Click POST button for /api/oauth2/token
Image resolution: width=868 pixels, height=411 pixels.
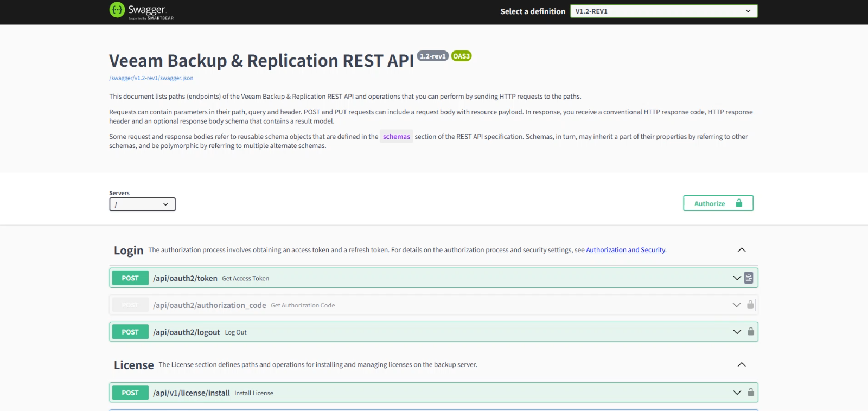coord(130,278)
